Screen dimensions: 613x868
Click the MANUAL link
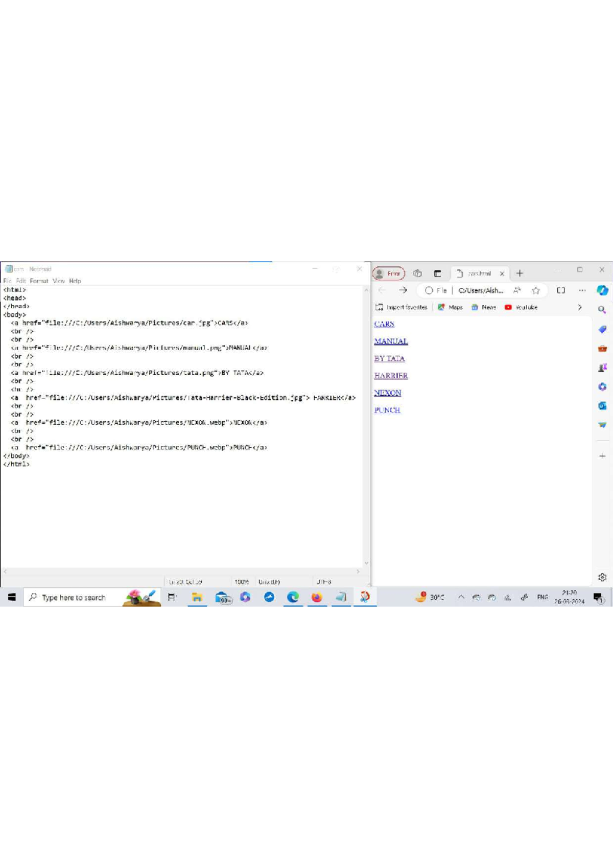click(x=391, y=341)
